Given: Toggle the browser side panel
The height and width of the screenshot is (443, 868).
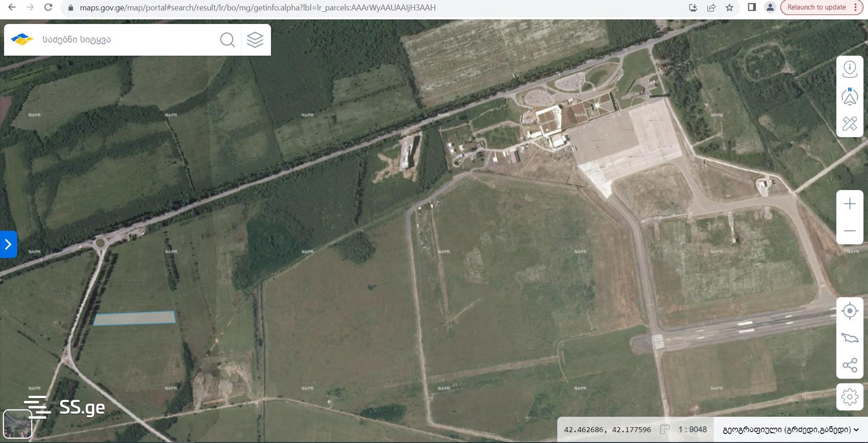Looking at the screenshot, I should 752,7.
